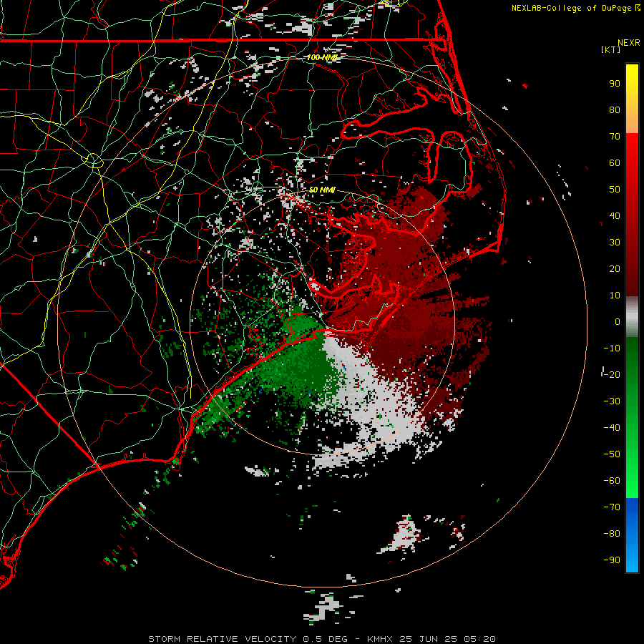Click the -80 value on the velocity scale
The image size is (644, 644).
(x=612, y=534)
